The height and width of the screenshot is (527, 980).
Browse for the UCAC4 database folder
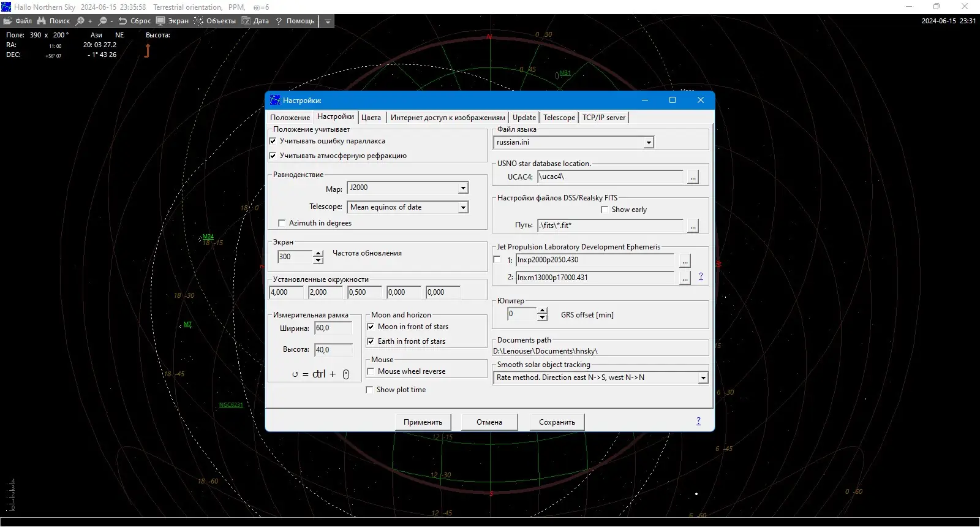693,177
